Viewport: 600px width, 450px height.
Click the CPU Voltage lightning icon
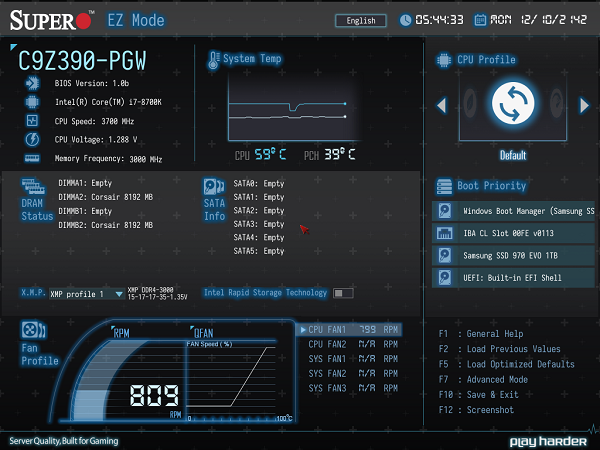32,139
